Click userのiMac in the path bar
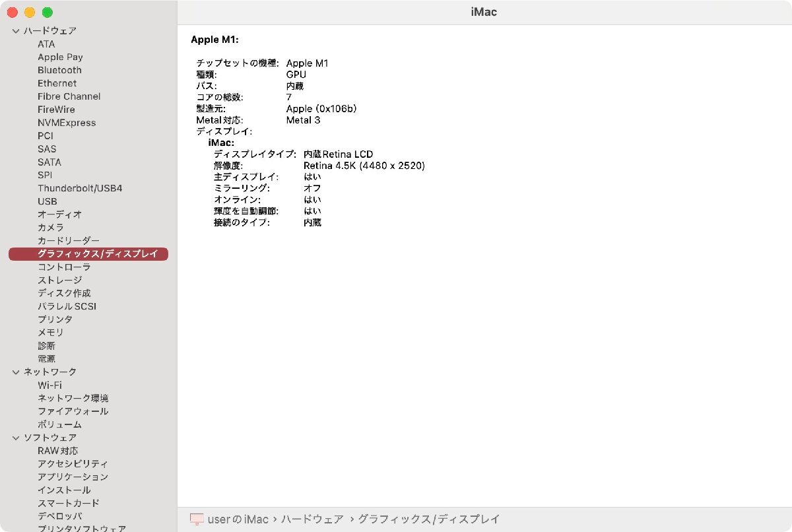 coord(238,519)
